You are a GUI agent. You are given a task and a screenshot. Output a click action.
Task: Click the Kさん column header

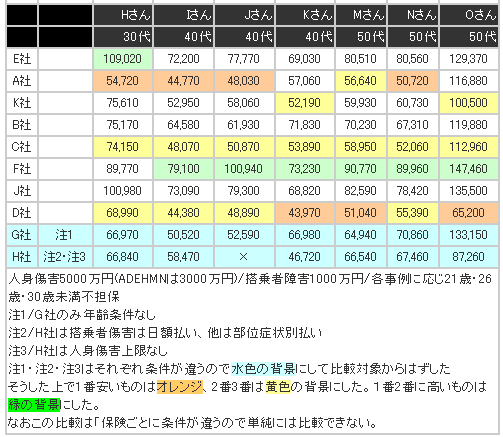point(305,15)
